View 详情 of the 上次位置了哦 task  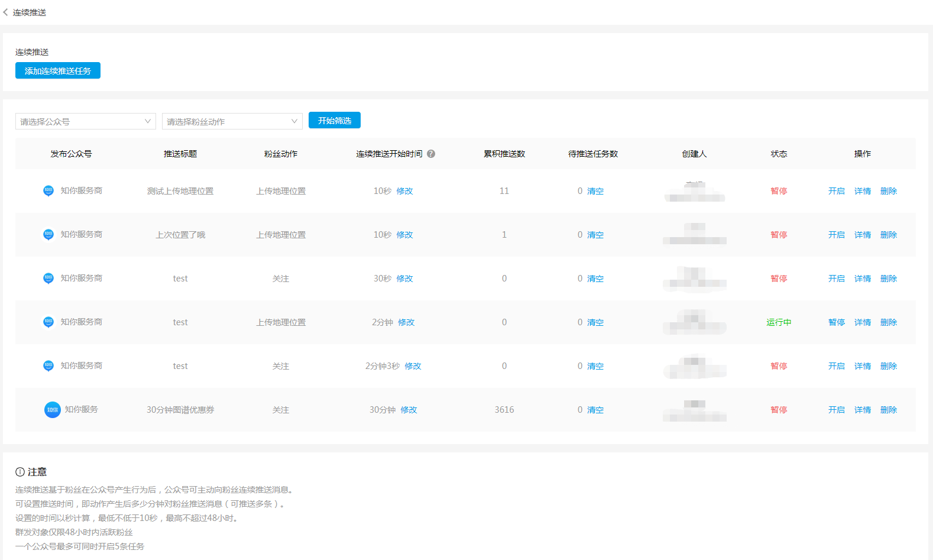862,235
